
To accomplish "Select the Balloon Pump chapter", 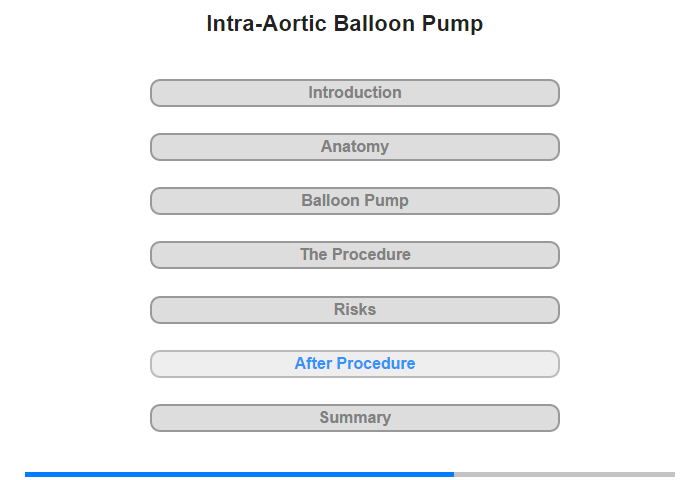I will (x=354, y=201).
